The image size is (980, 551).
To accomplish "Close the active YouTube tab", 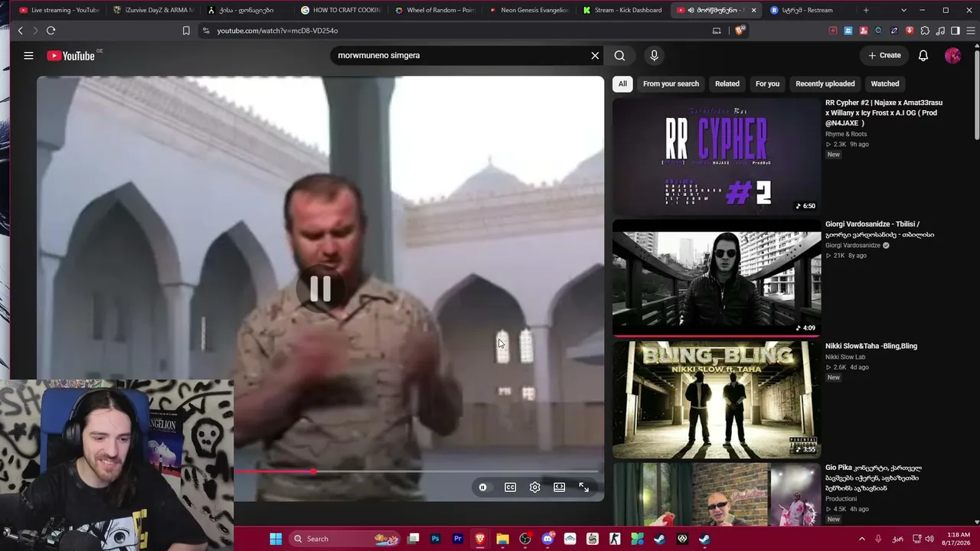I will [753, 10].
